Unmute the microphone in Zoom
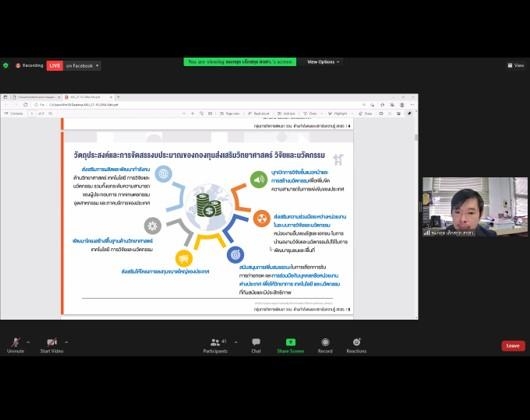Viewport: 530px width, 420px height. (15, 345)
